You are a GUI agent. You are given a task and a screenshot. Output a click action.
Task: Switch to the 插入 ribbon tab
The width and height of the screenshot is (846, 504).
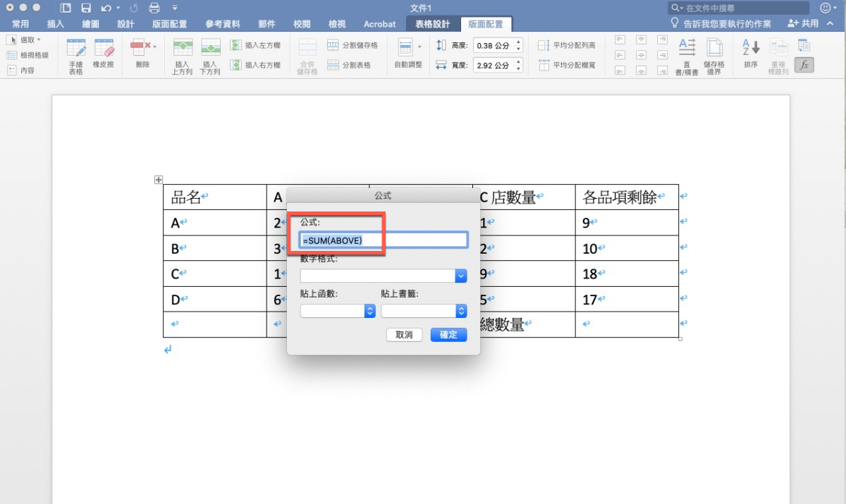[55, 24]
